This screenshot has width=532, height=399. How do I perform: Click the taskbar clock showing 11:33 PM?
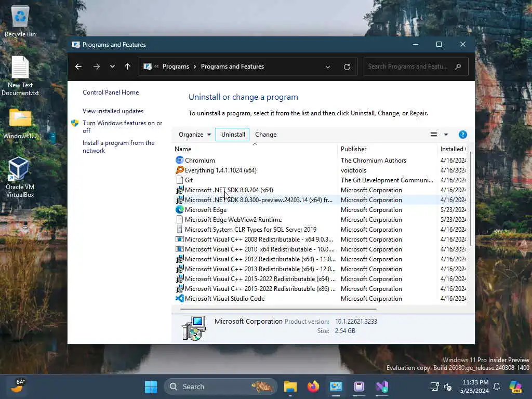coord(474,387)
